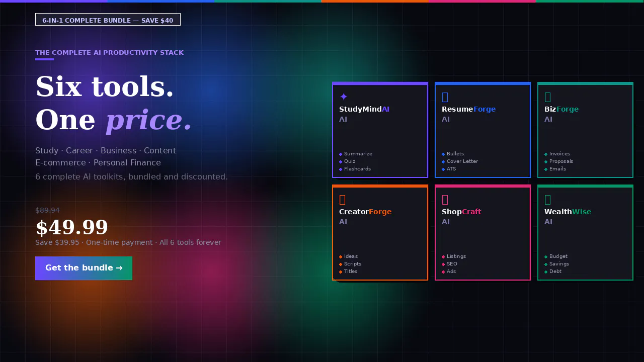Click the ShopCraft card icon
This screenshot has height=362, width=644.
click(445, 200)
